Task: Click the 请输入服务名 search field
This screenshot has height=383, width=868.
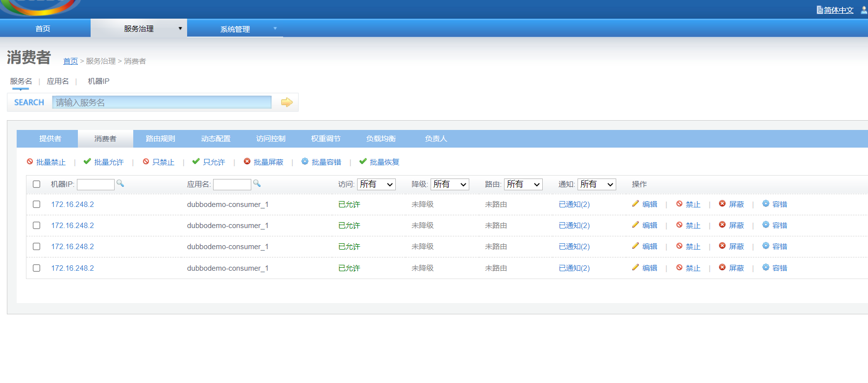Action: pyautogui.click(x=162, y=102)
